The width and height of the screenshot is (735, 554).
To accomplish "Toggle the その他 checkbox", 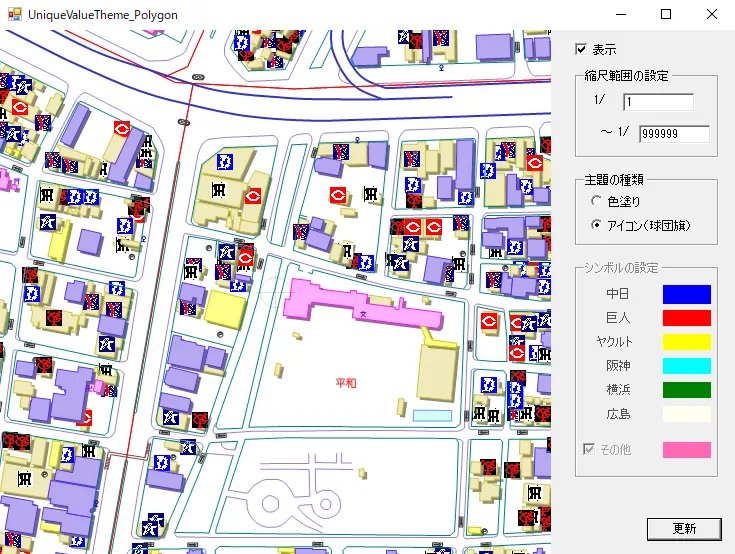I will (x=589, y=450).
